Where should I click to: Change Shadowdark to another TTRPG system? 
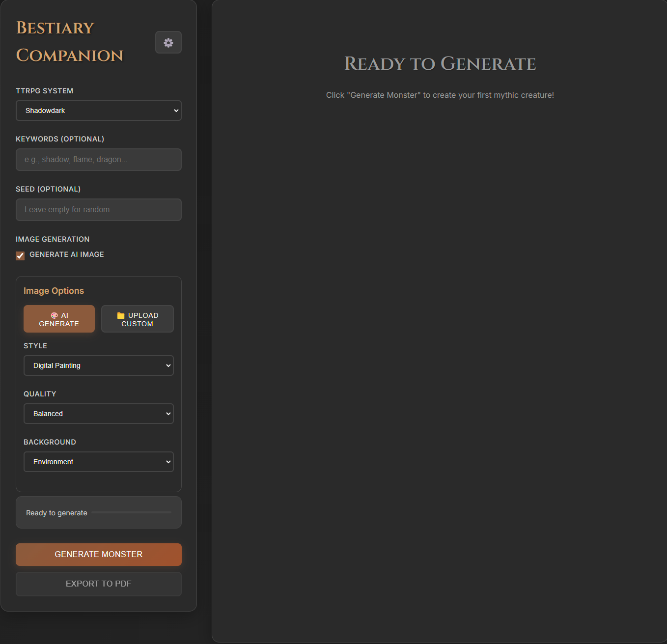(98, 111)
